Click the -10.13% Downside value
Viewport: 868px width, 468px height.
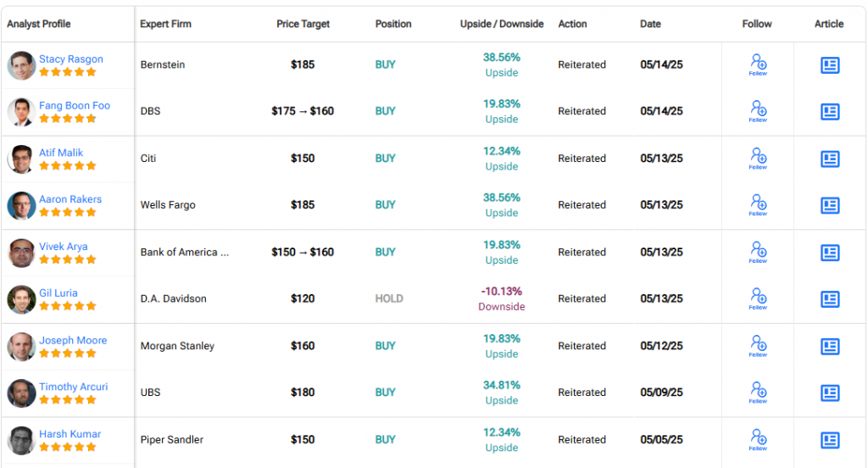point(502,298)
